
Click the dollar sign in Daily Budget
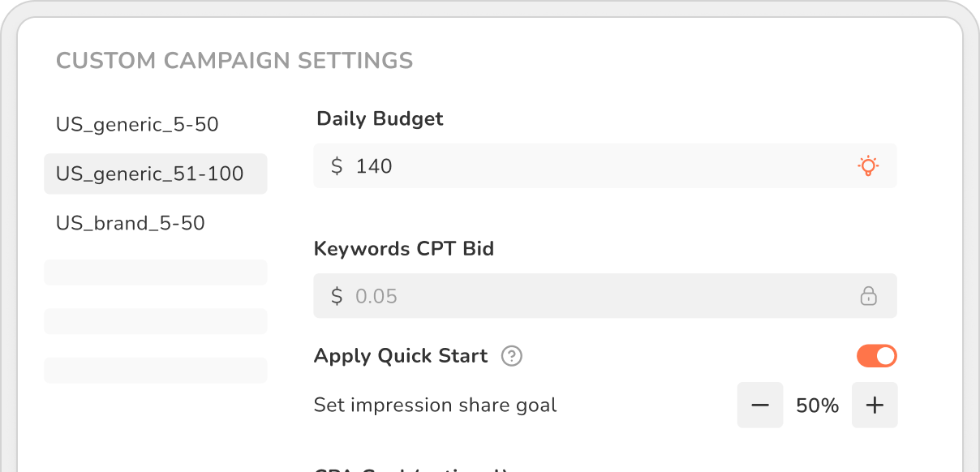tap(337, 166)
